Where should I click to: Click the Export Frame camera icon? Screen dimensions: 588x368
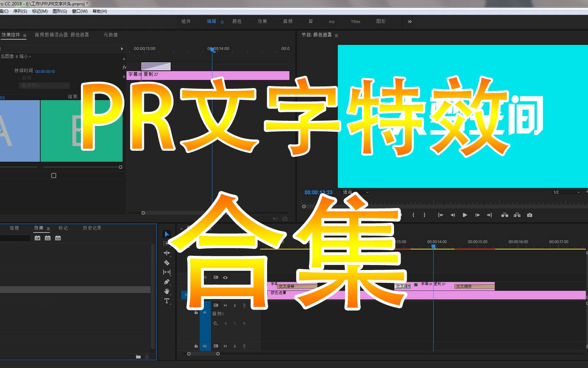(x=530, y=215)
